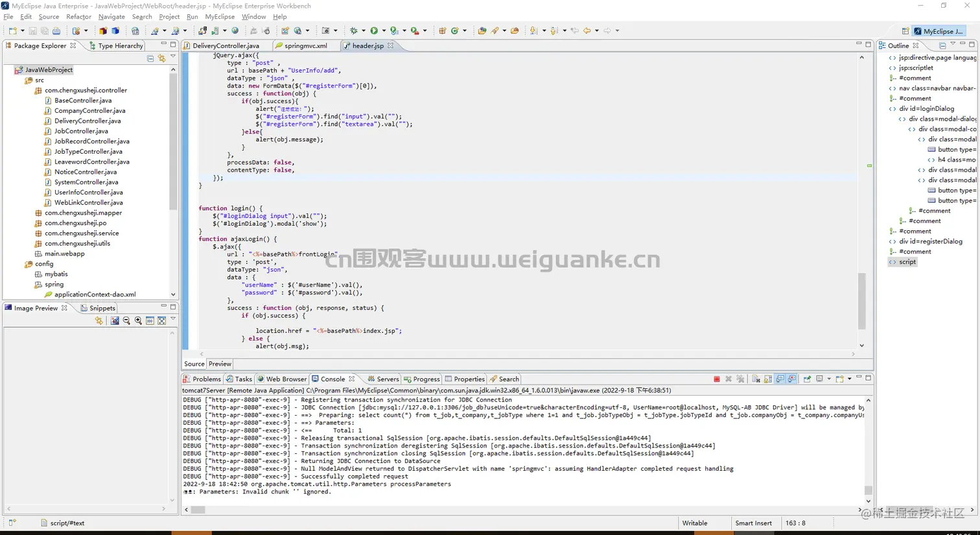Open the Servers tab
980x535 pixels.
click(383, 379)
